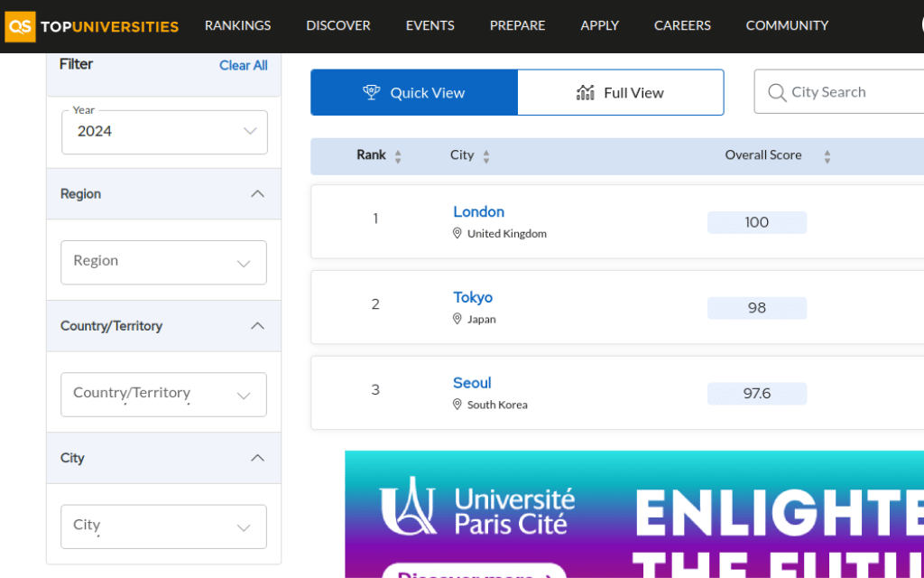This screenshot has height=578, width=924.
Task: Click the location pin beside South Korea
Action: 457,405
